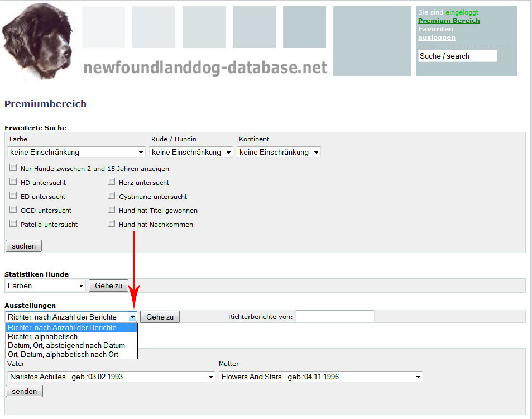Tick the Cystinurie untersucht checkbox

(x=112, y=196)
